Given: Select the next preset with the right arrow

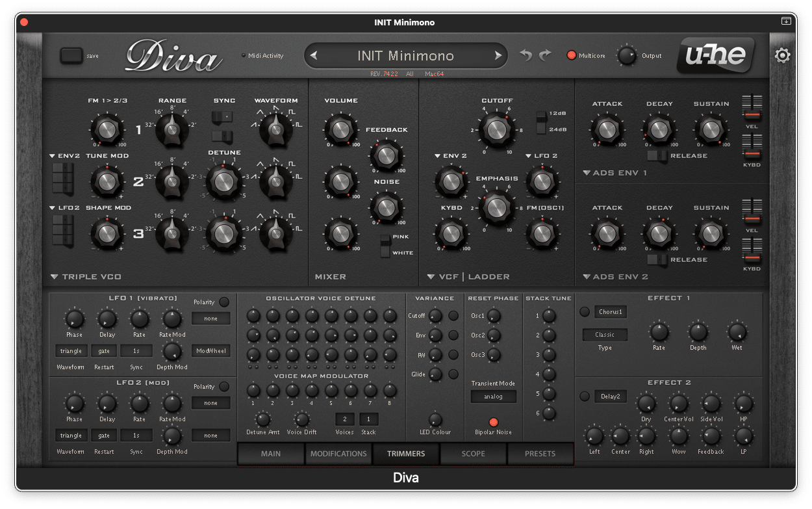Looking at the screenshot, I should 498,56.
